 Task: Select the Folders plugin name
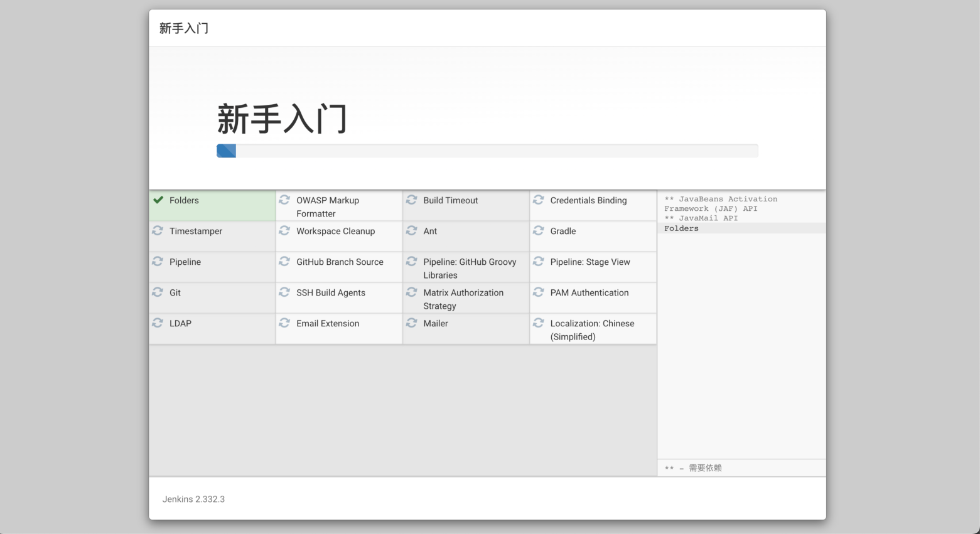[184, 200]
